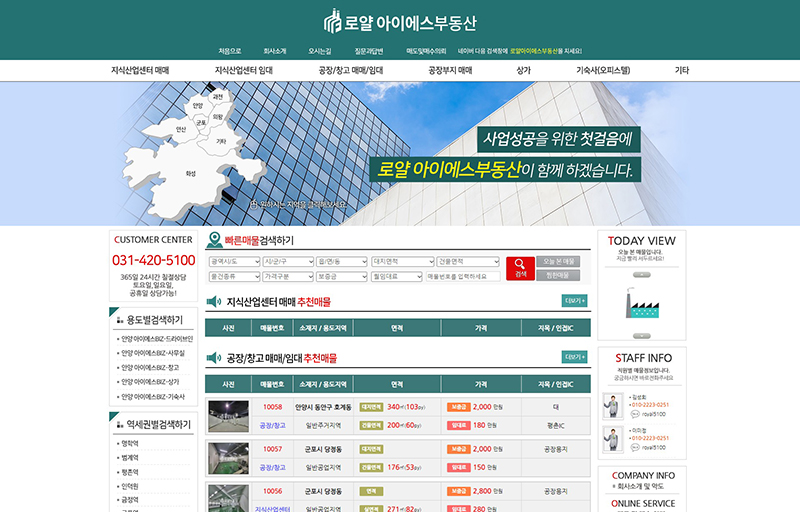Click 회사소개 및 약도 under Company Info
The image size is (800, 512).
click(x=640, y=486)
